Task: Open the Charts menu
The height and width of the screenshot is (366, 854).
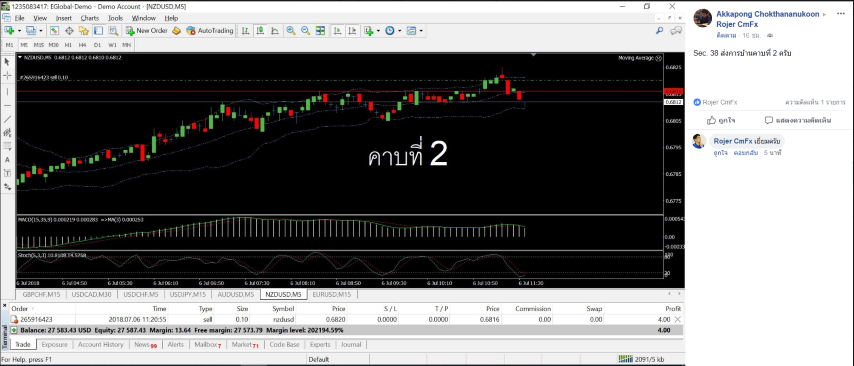Action: pos(90,18)
